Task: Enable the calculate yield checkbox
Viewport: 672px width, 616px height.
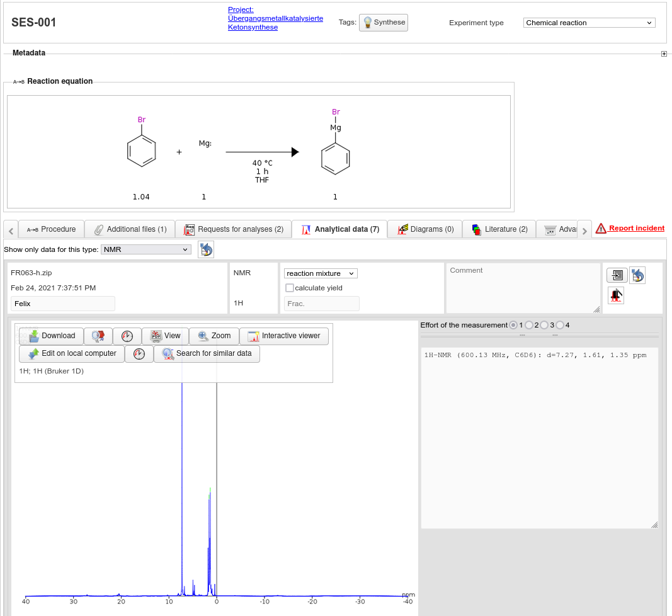Action: [290, 288]
